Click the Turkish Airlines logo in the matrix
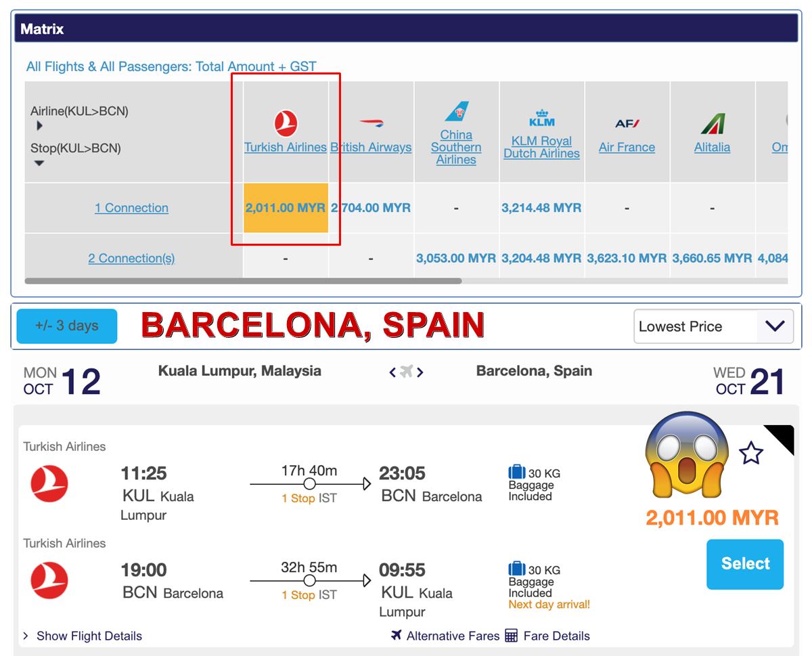The image size is (812, 656). pyautogui.click(x=286, y=124)
